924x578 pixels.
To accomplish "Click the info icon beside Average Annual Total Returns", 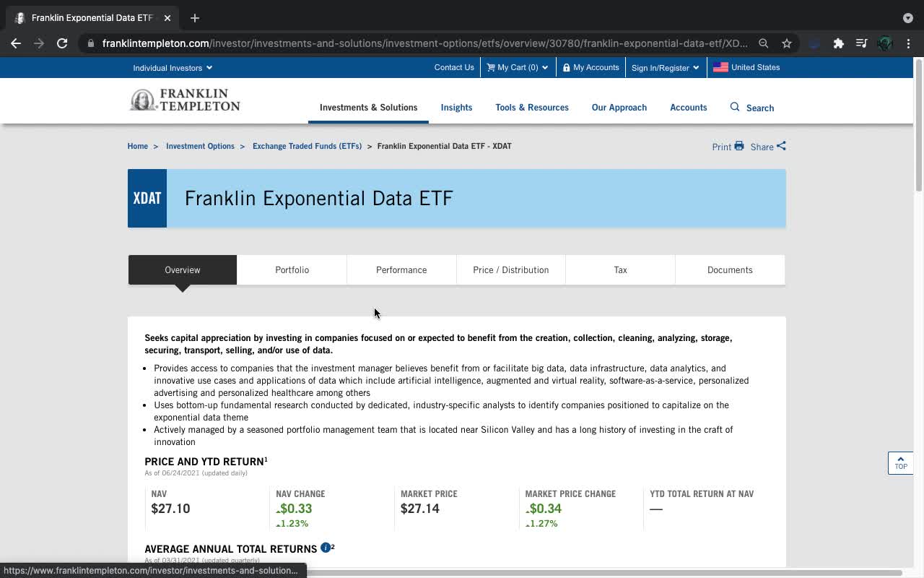I will pos(326,548).
